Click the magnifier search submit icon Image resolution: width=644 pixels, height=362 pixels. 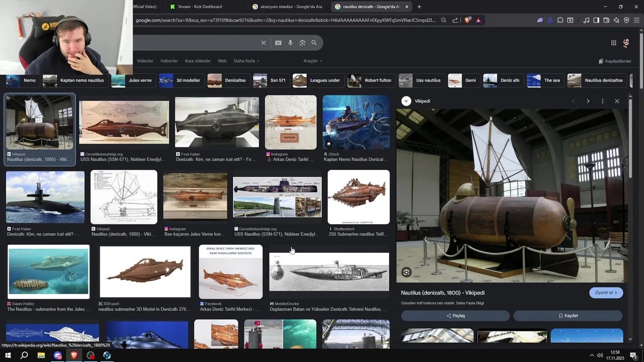(314, 43)
